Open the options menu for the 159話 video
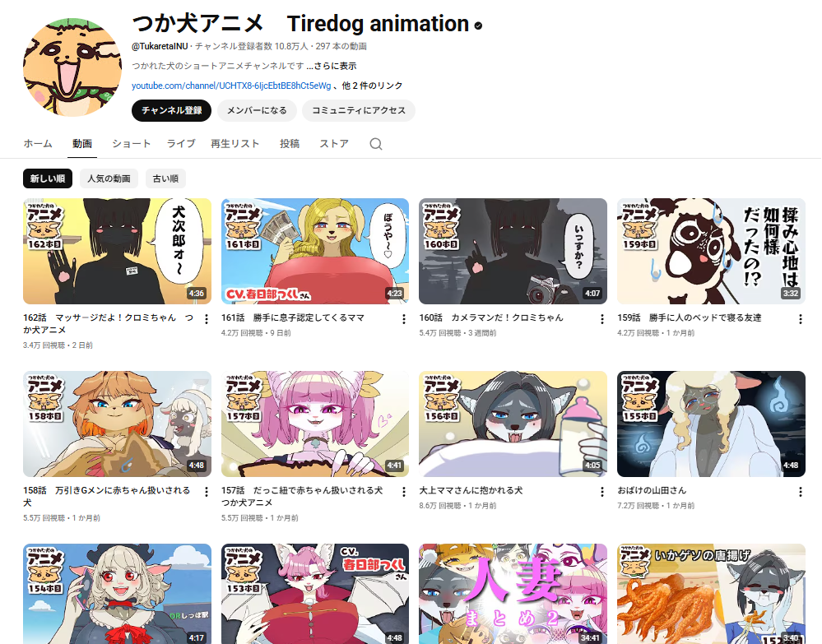Screen dimensions: 822x644 [x=800, y=318]
